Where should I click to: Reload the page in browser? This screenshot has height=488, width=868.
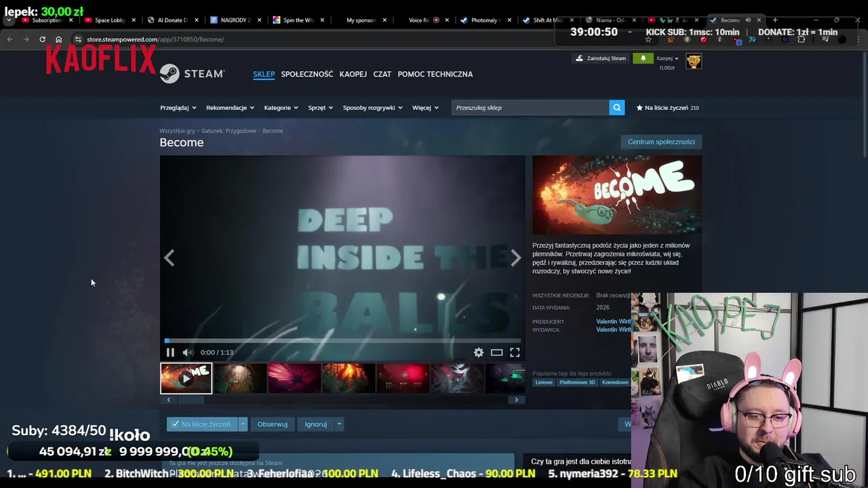pyautogui.click(x=42, y=39)
